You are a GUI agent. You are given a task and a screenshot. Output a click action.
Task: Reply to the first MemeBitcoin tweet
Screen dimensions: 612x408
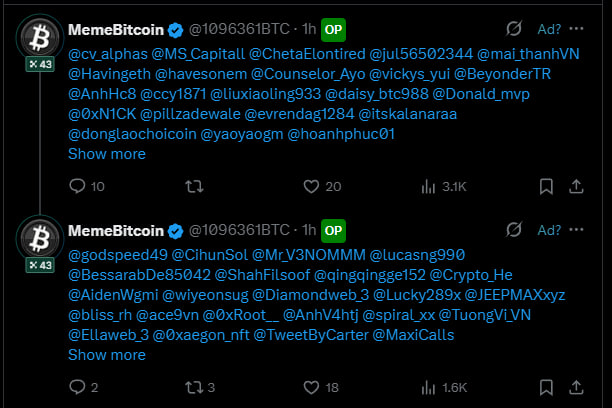(x=87, y=186)
